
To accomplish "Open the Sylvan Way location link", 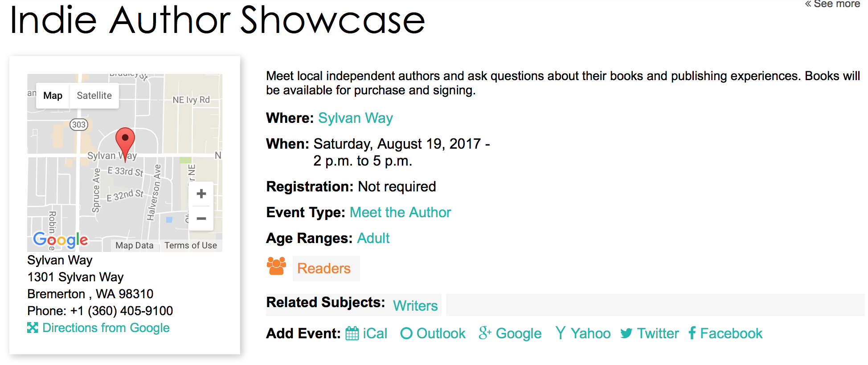I will click(x=355, y=118).
